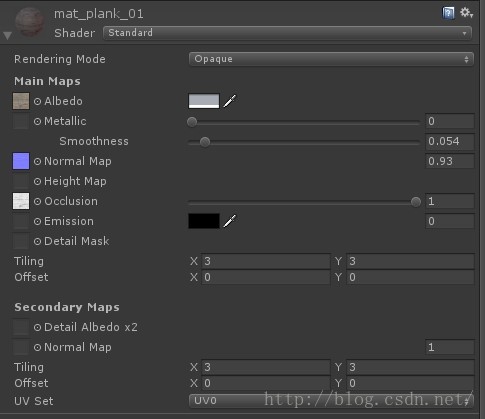Click the Main Maps Tiling Y field
The image size is (485, 419).
[x=410, y=261]
